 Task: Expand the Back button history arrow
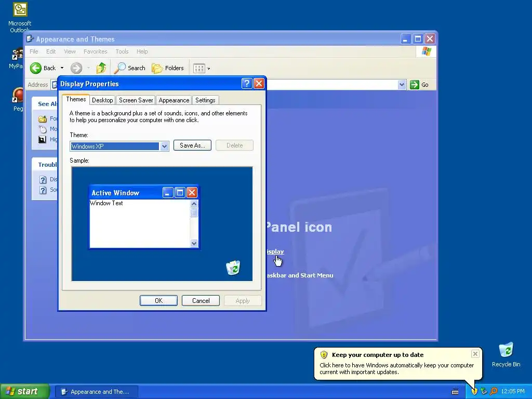point(62,68)
